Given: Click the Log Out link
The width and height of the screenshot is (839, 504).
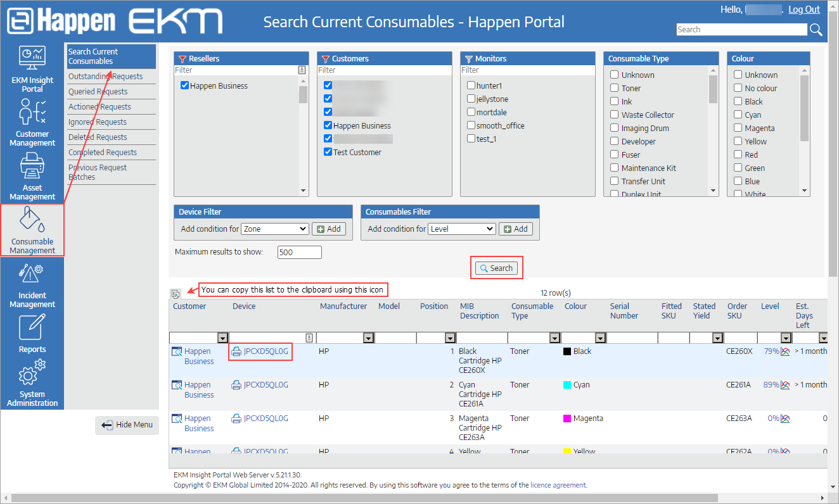Looking at the screenshot, I should [x=804, y=9].
